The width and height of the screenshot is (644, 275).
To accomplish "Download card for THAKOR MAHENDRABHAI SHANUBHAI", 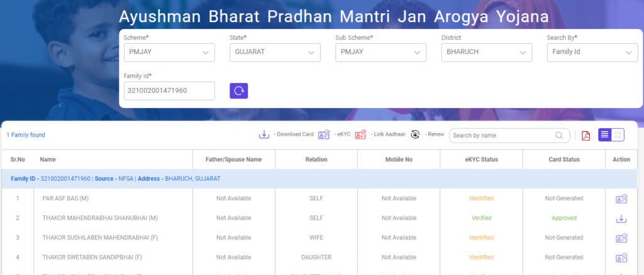I will (x=621, y=218).
